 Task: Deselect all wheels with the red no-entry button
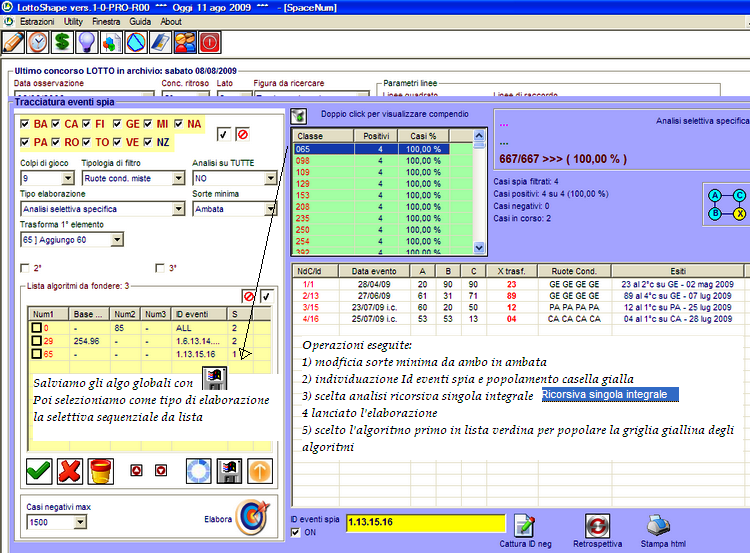[243, 134]
